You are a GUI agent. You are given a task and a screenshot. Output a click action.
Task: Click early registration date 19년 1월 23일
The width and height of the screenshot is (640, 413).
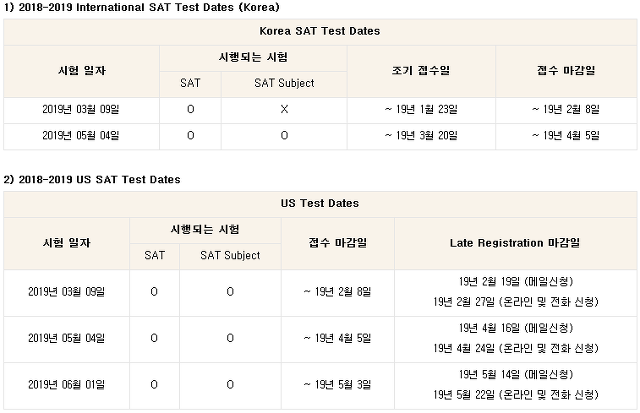point(421,109)
